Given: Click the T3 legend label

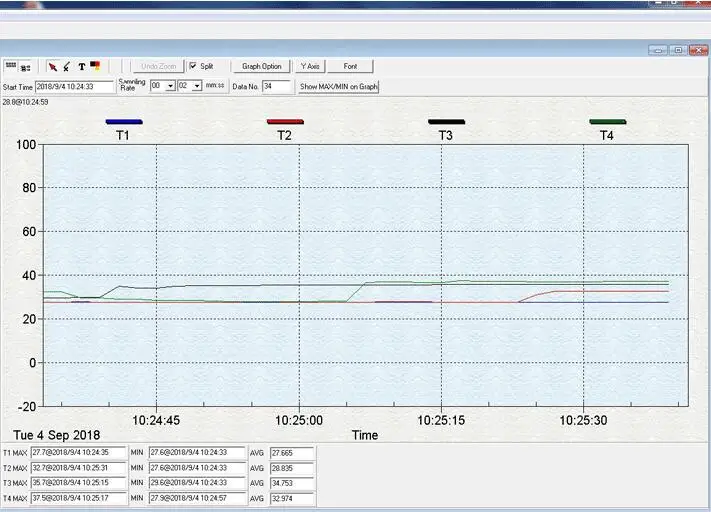Looking at the screenshot, I should point(446,136).
